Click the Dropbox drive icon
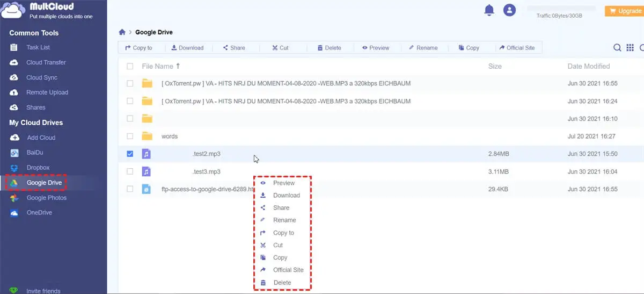 (x=14, y=168)
